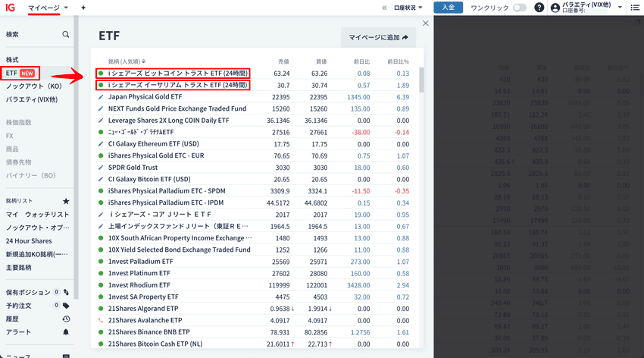Click green dot beside 1nvest Palladium ETF
Image resolution: width=644 pixels, height=358 pixels.
tap(101, 262)
